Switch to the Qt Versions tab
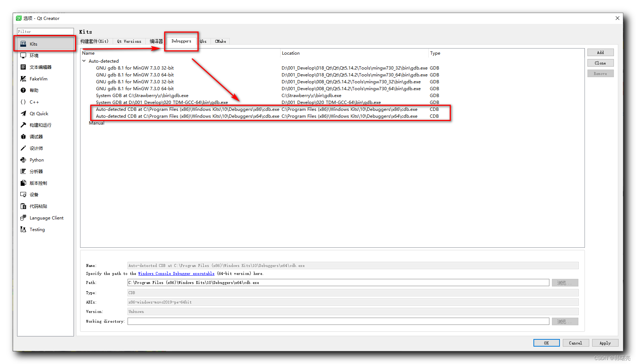The width and height of the screenshot is (636, 364). pos(129,41)
